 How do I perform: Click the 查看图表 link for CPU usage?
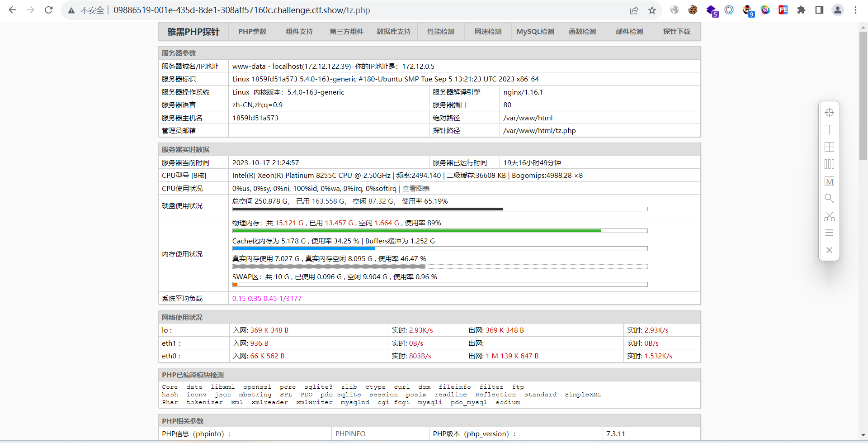coord(416,188)
